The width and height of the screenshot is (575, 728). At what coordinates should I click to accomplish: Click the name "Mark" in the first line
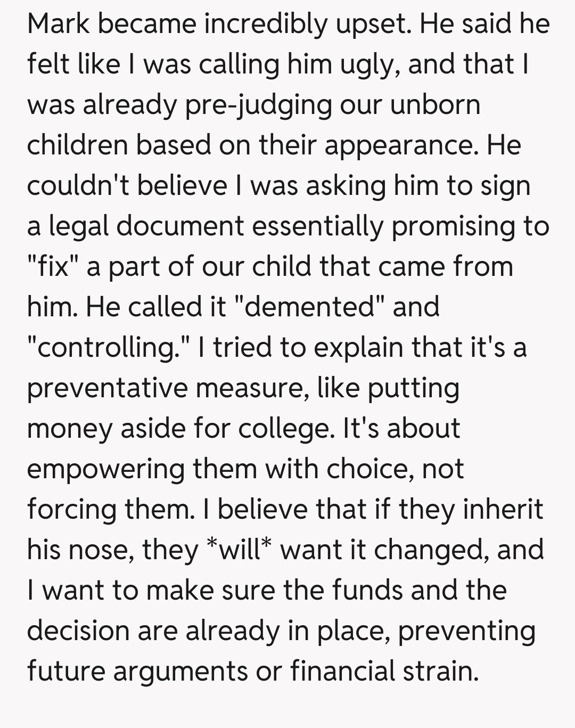[x=59, y=23]
